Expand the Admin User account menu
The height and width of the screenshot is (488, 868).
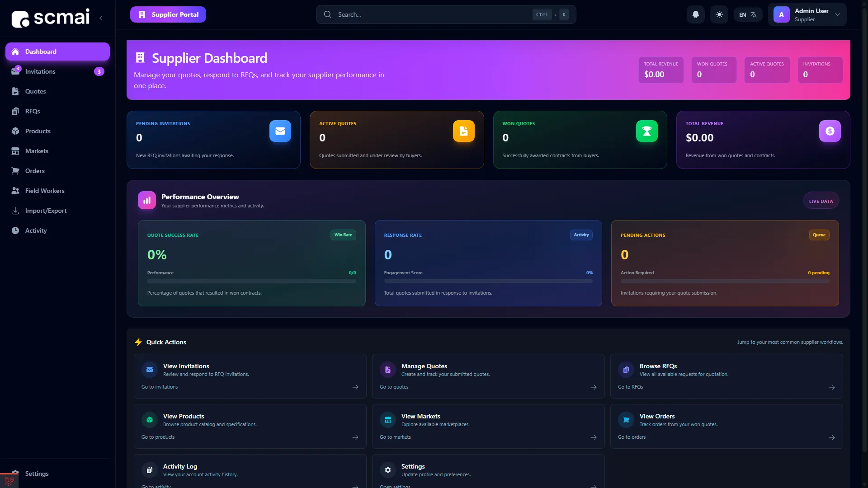tap(807, 14)
